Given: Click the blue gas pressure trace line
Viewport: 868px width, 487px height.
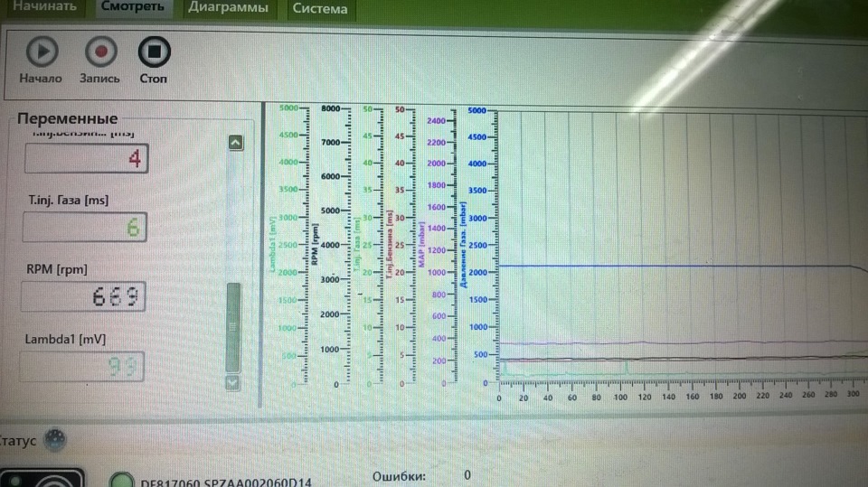Looking at the screenshot, I should [x=675, y=267].
